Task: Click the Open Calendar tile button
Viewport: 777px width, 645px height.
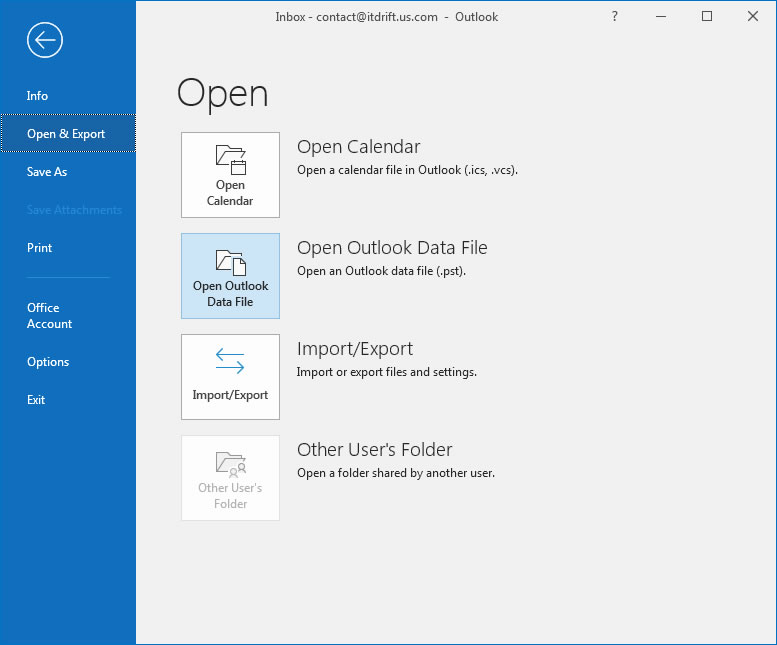Action: coord(230,175)
